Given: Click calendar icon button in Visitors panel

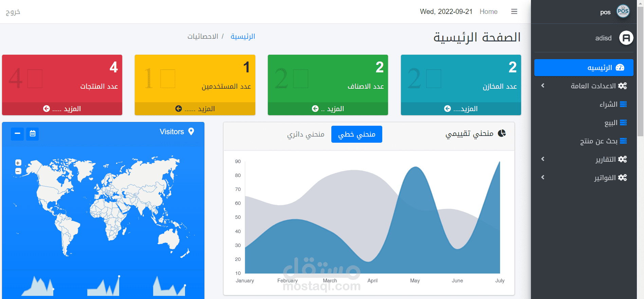Looking at the screenshot, I should tap(33, 134).
